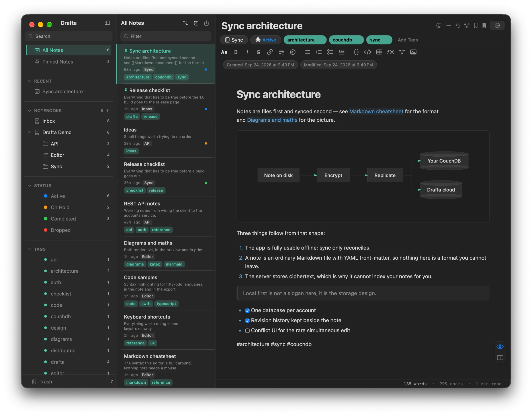Viewport: 532px width, 416px height.
Task: Open the more options ellipsis menu
Action: pyautogui.click(x=497, y=25)
